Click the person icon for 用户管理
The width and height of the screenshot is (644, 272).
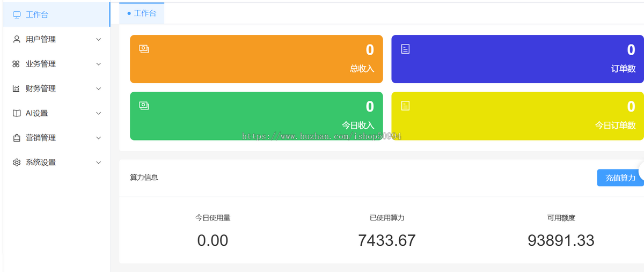click(x=17, y=39)
